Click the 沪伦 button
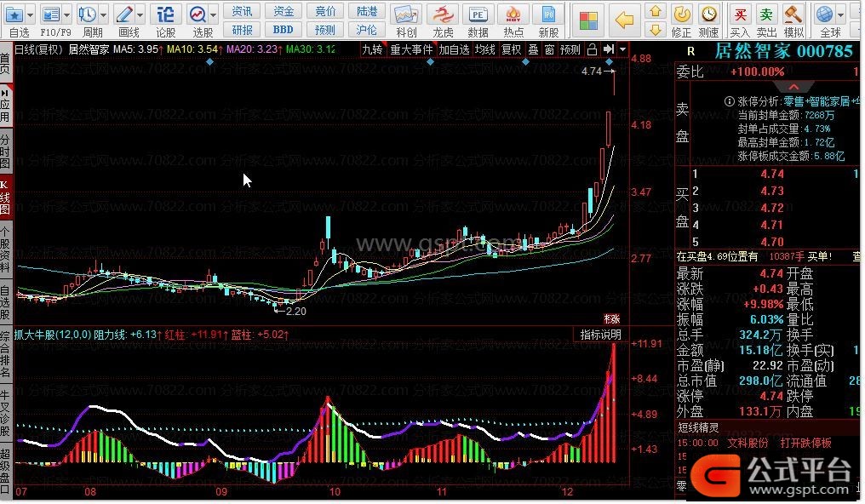Screen dimensions: 865x504 367,30
